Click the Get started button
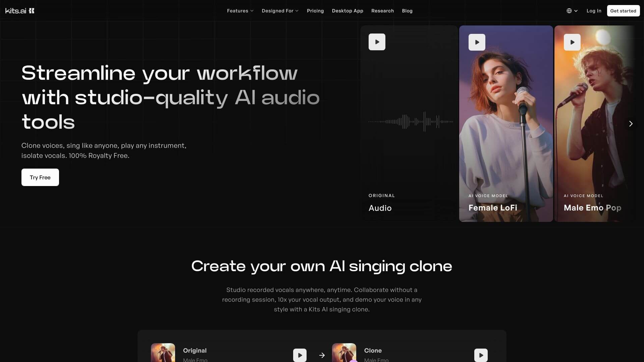Screen dimensions: 644x362 click(623, 10)
